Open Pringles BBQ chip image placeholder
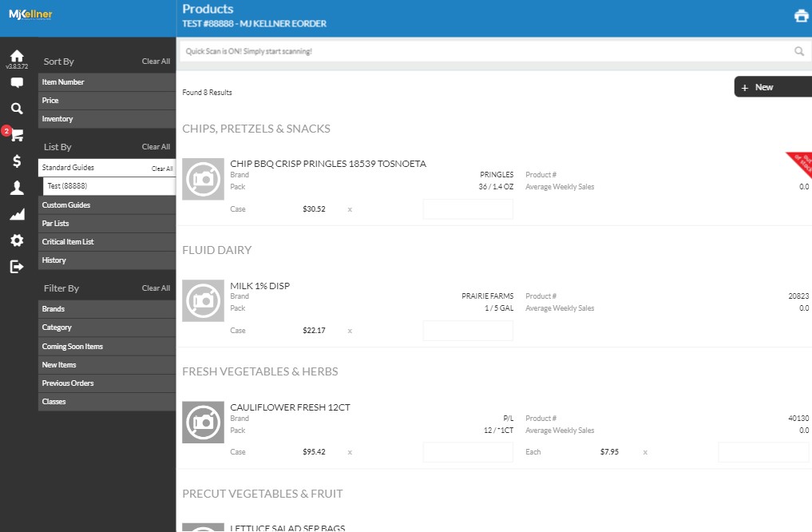812x532 pixels. pos(203,179)
